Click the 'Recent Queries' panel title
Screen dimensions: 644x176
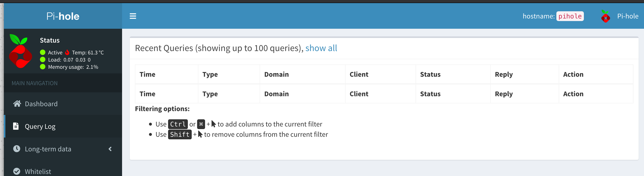[x=219, y=48]
